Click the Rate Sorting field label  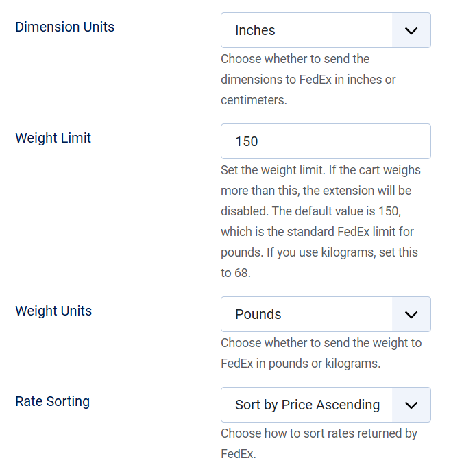coord(53,401)
